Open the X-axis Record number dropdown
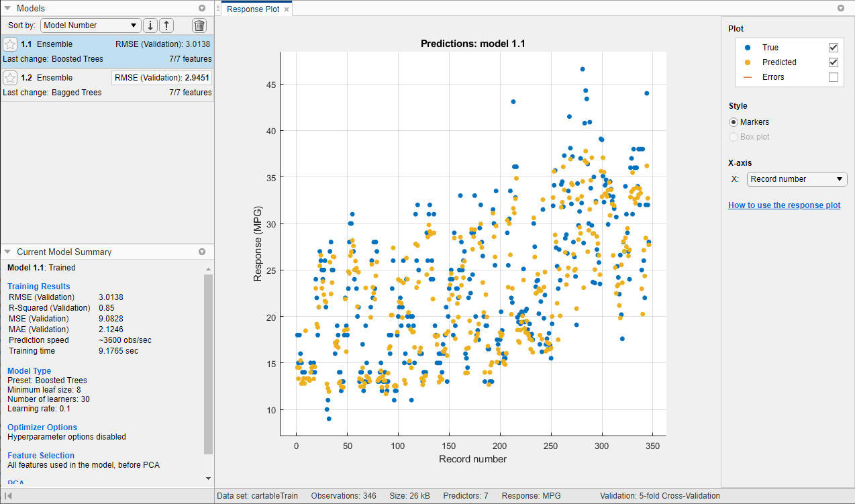 (x=797, y=179)
